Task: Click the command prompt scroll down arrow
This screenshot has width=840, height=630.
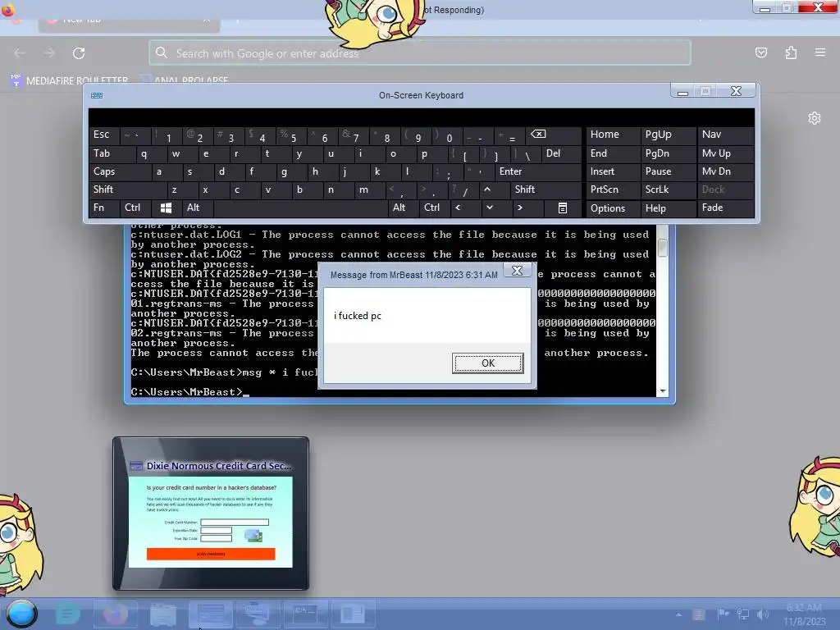Action: (x=663, y=391)
